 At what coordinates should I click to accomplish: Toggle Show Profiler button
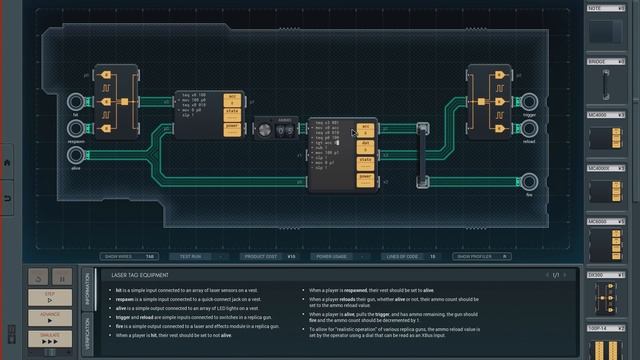click(x=482, y=257)
